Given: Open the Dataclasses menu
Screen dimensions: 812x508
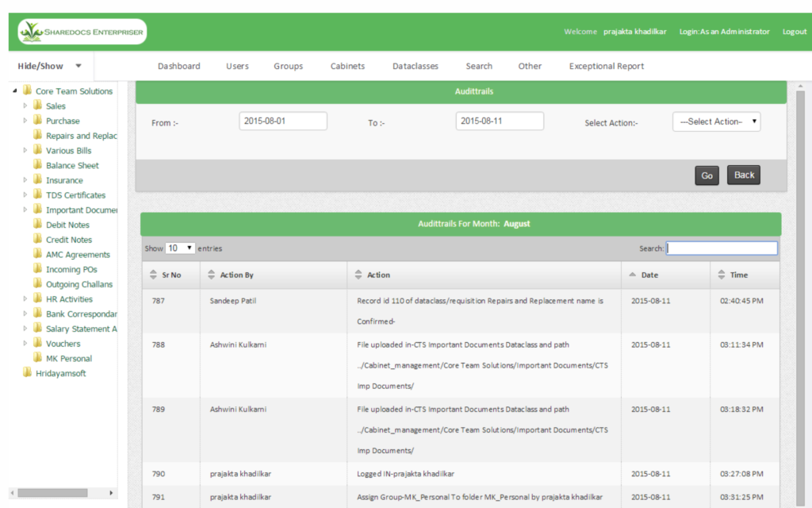Looking at the screenshot, I should point(416,66).
